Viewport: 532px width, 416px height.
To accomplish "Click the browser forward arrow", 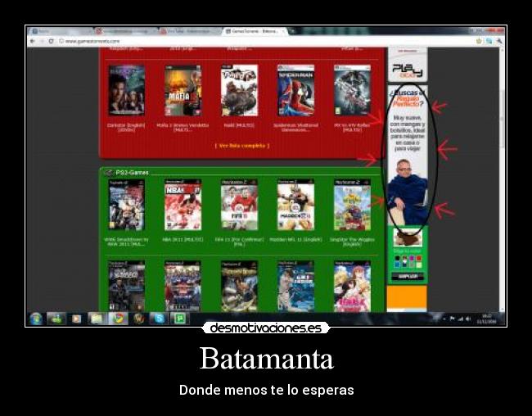I will coord(42,41).
